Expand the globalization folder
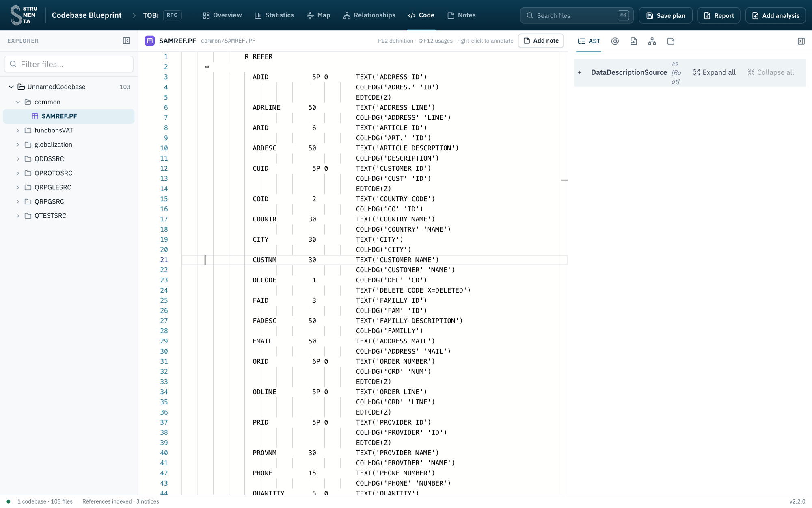The image size is (812, 508). pos(18,145)
